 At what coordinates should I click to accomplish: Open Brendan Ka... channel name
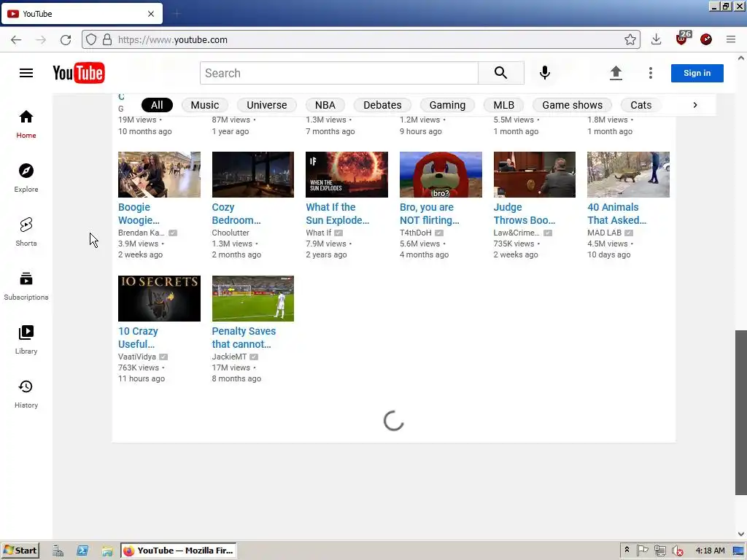point(141,233)
